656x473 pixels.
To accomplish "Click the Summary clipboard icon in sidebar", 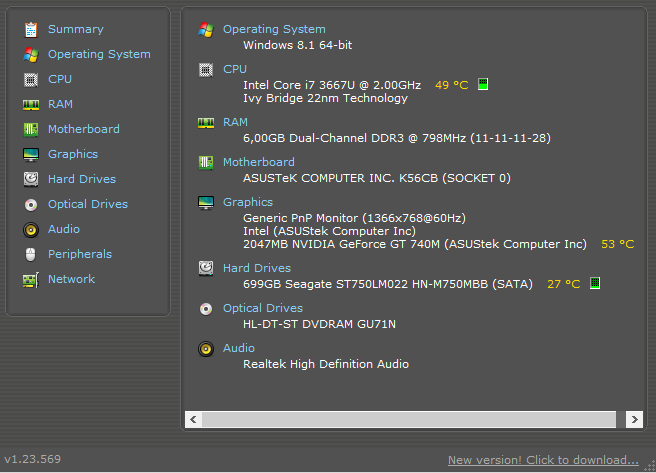I will tap(31, 30).
